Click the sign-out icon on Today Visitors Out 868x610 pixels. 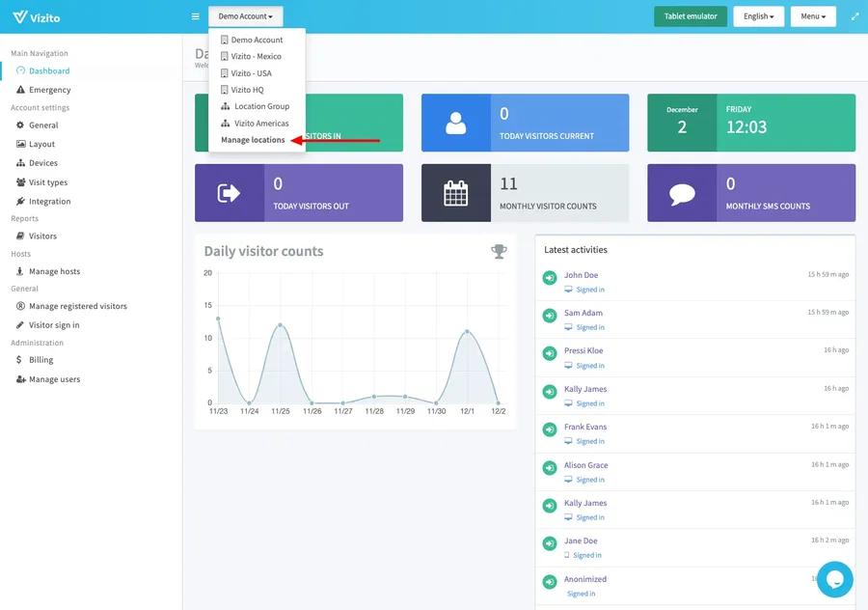230,193
